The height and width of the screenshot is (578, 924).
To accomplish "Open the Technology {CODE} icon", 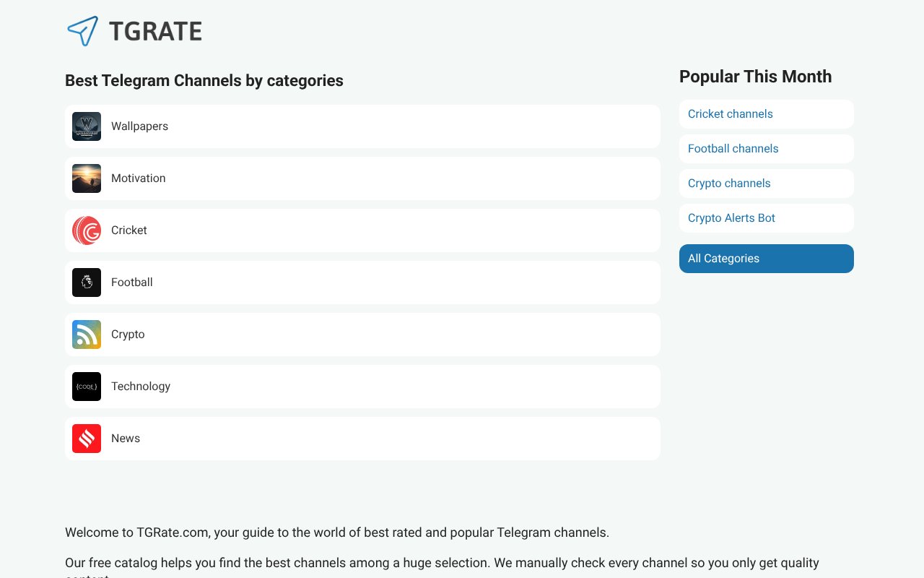I will tap(87, 386).
